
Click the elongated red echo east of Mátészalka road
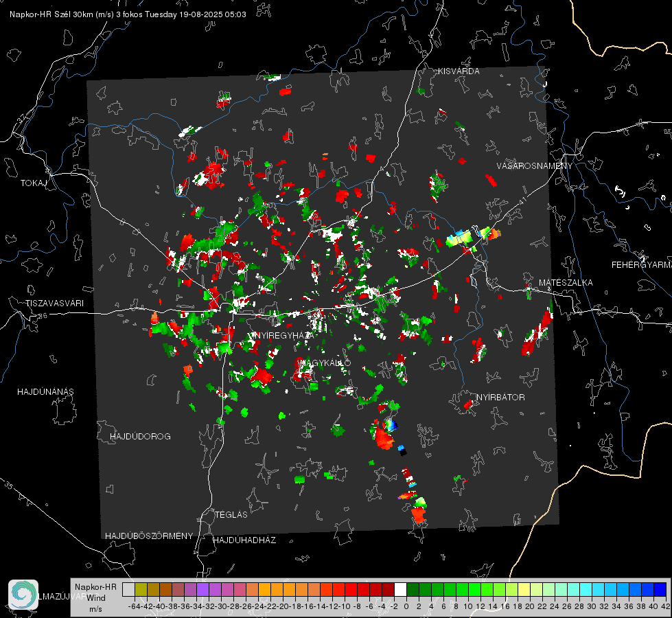click(x=537, y=330)
